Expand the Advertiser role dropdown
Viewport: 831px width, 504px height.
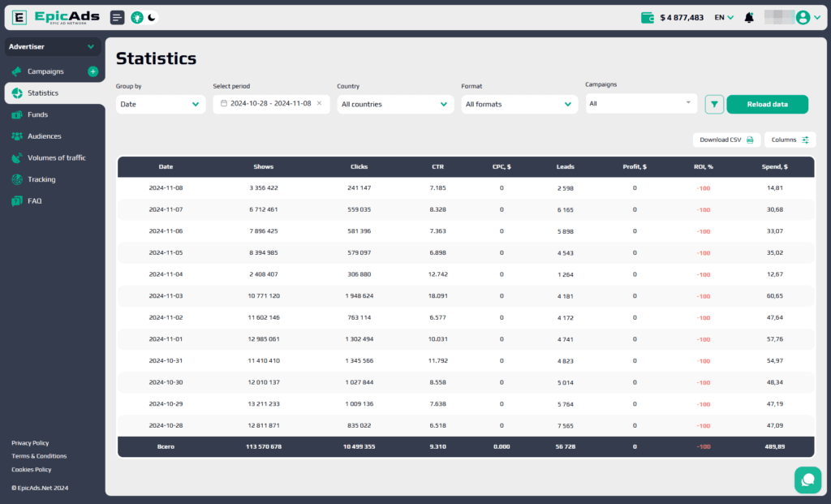click(x=52, y=46)
